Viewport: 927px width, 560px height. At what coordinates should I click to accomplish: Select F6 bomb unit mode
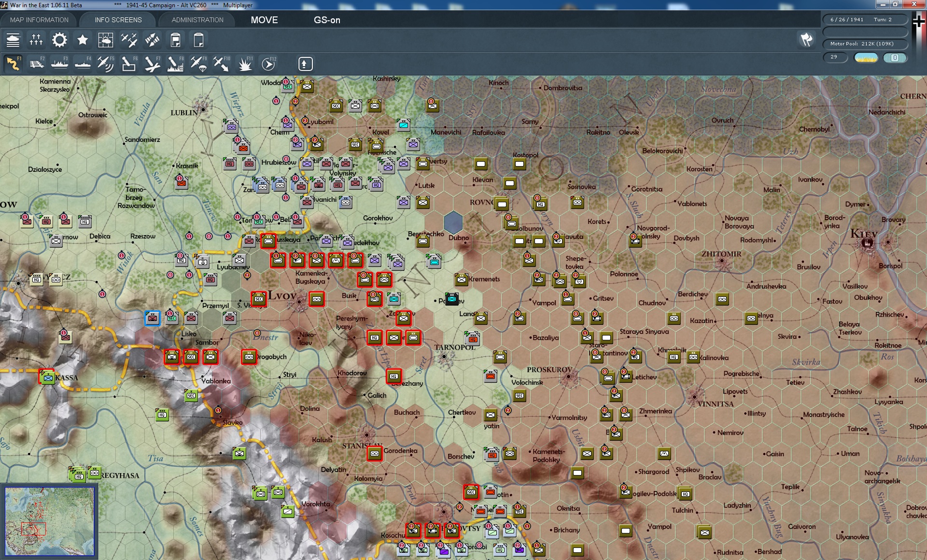(129, 64)
